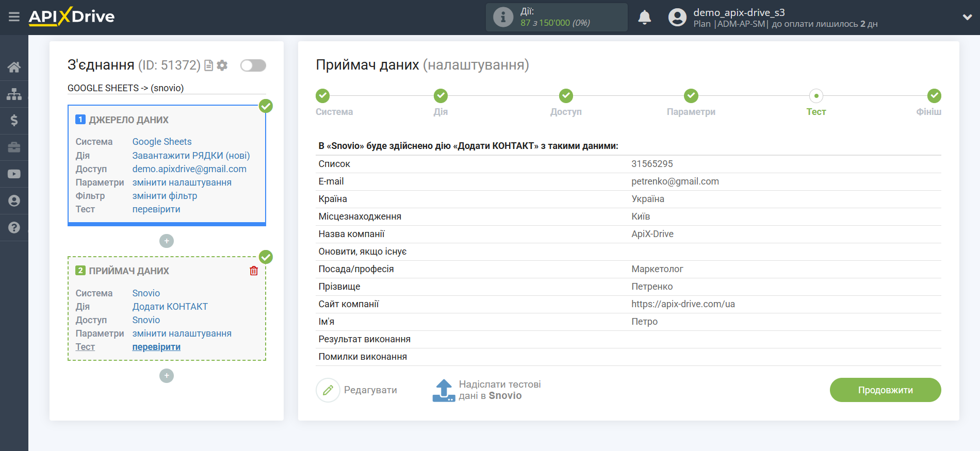This screenshot has height=451, width=980.
Task: Go to Home in sidebar
Action: tap(14, 67)
